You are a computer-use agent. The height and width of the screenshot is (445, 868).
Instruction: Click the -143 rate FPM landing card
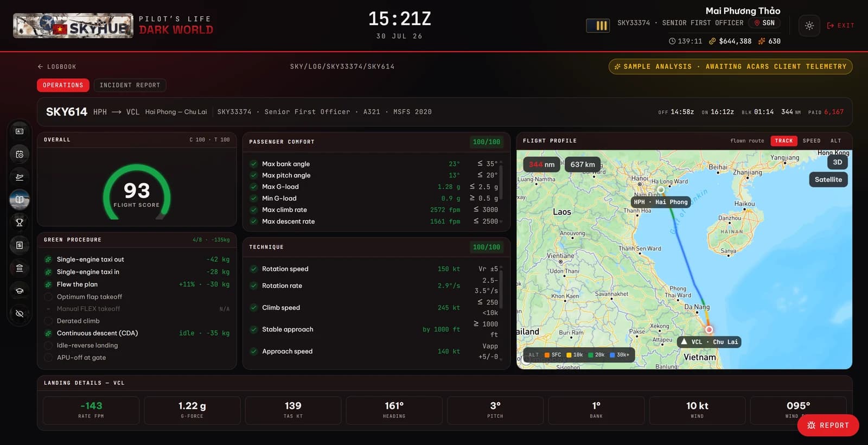click(91, 410)
